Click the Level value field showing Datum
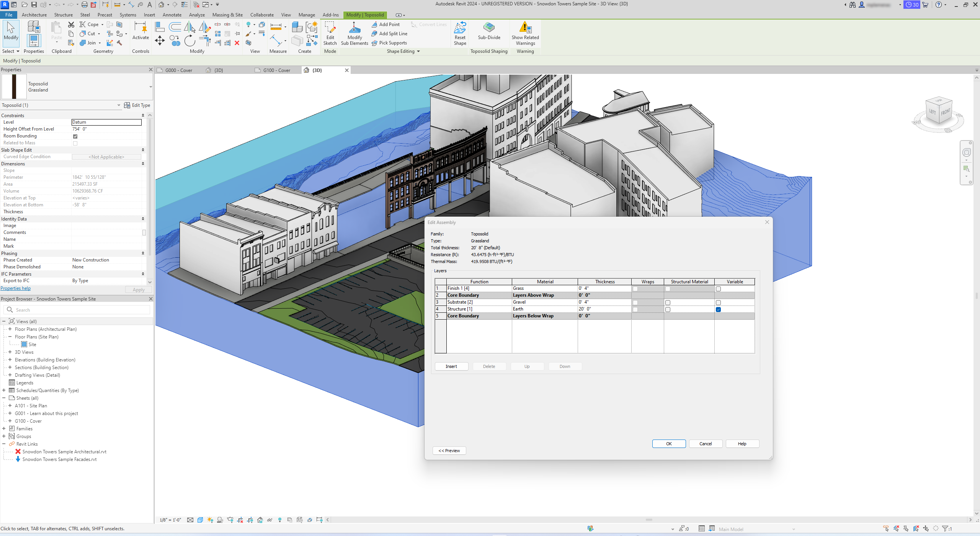This screenshot has width=980, height=536. click(106, 122)
